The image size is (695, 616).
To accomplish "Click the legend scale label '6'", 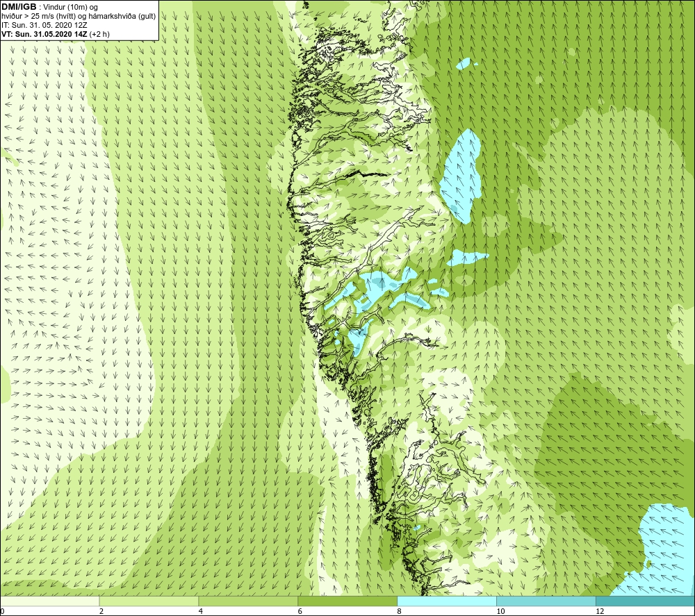I will pyautogui.click(x=300, y=611).
